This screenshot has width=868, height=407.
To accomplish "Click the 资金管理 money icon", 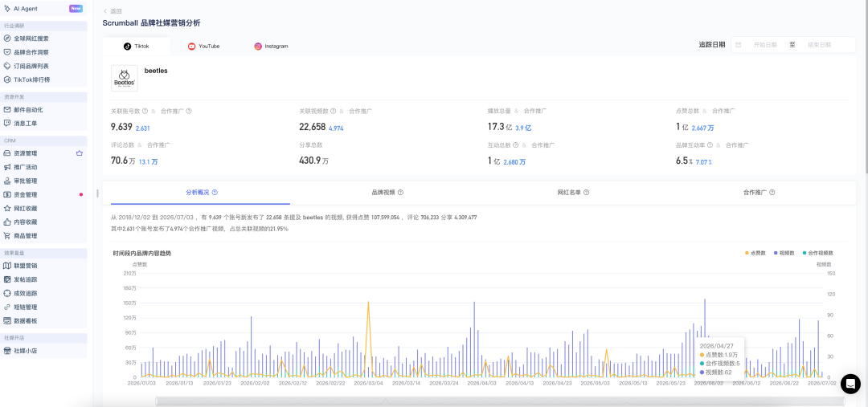I will [7, 194].
